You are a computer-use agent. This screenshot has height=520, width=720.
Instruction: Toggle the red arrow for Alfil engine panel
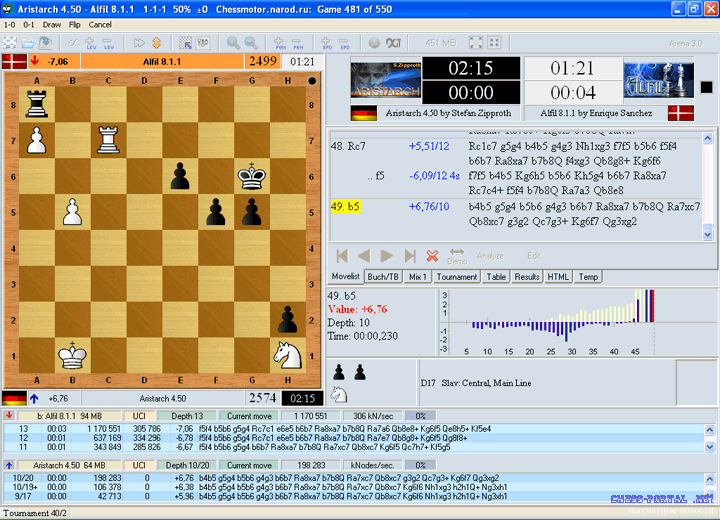coord(9,415)
